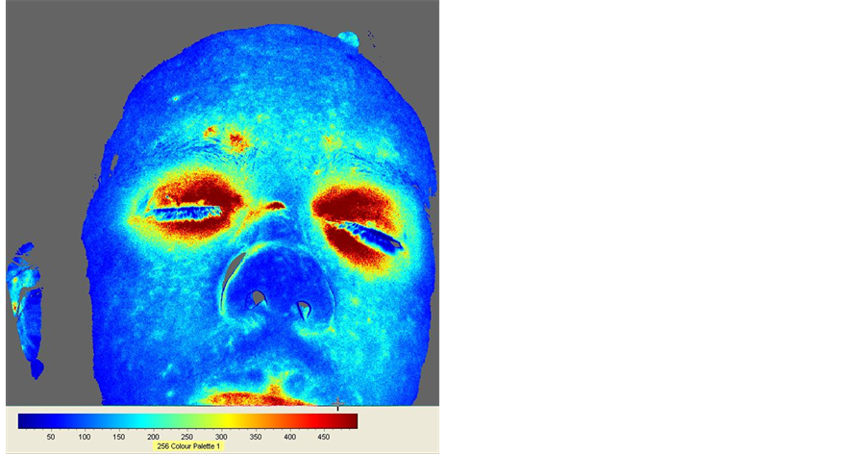This screenshot has width=868, height=454.
Task: Click the dark red end of colour bar
Action: [350, 420]
